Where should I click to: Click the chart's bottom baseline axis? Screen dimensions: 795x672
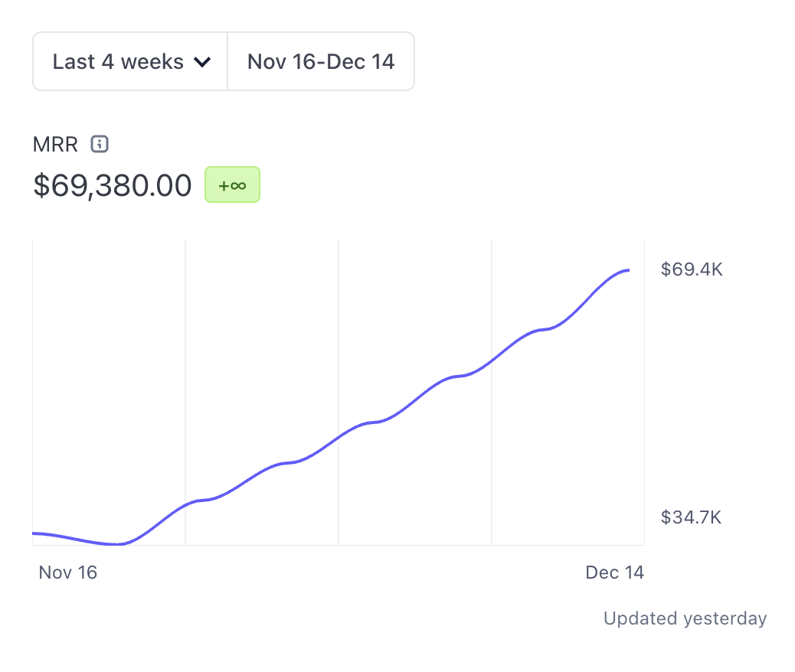coord(339,545)
